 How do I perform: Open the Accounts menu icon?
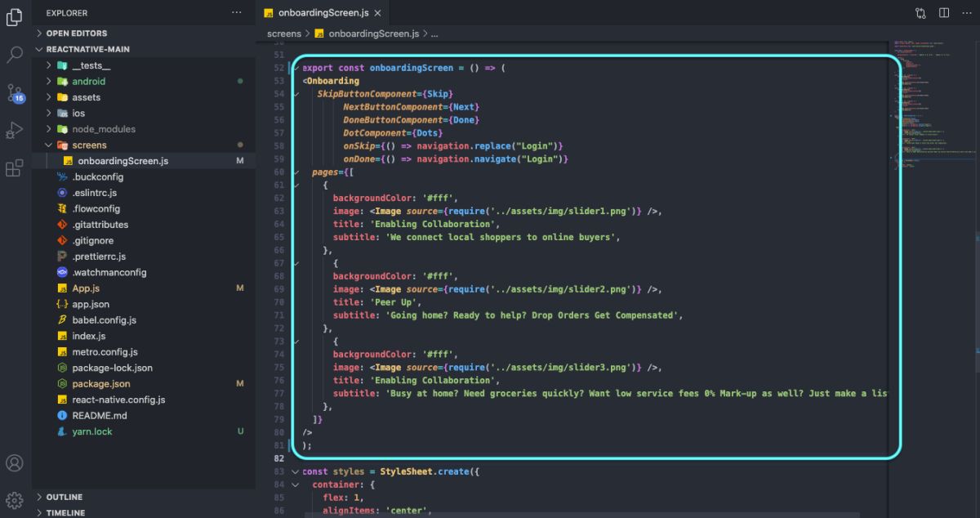click(14, 463)
